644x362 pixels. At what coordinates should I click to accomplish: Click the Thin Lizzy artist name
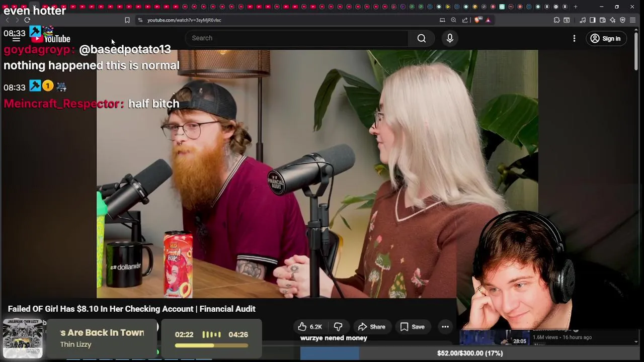(75, 344)
